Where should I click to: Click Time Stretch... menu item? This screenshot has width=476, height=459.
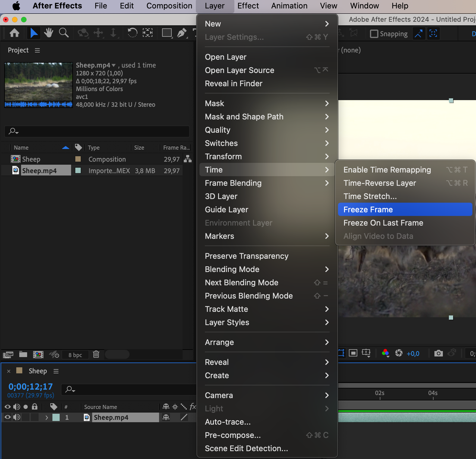point(370,196)
